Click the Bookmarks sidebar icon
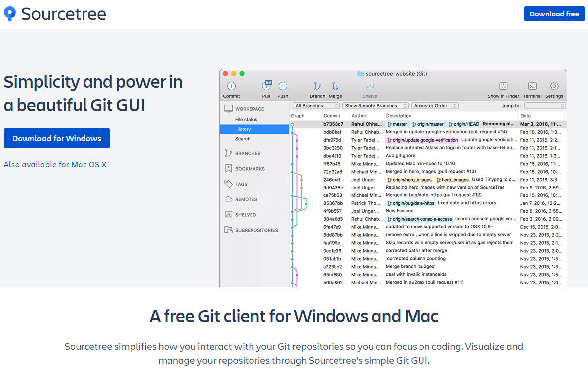The image size is (588, 379). 228,169
